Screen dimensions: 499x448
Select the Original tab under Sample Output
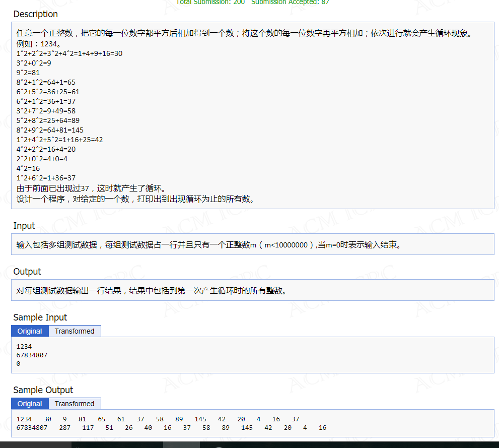click(x=30, y=404)
